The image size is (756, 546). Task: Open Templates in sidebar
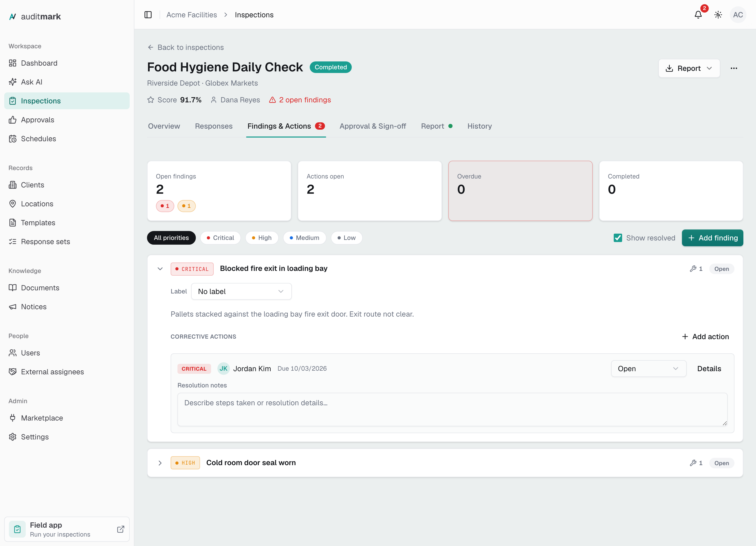pyautogui.click(x=67, y=223)
